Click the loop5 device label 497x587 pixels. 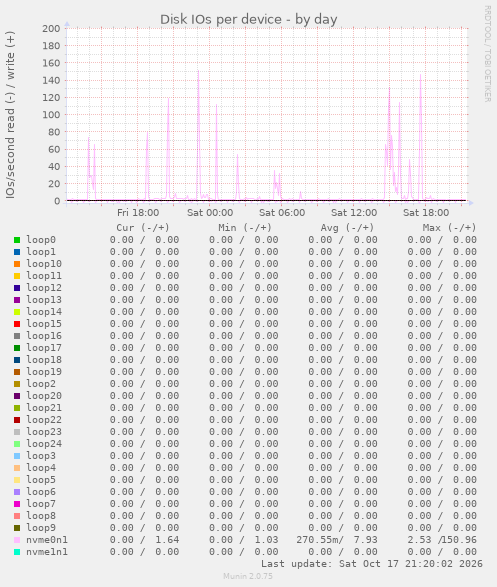pos(41,480)
